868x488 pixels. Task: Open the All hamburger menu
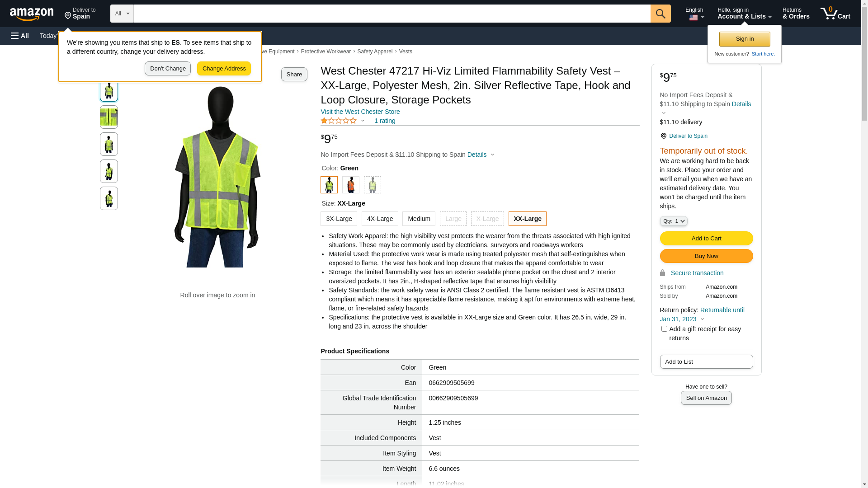pyautogui.click(x=20, y=36)
